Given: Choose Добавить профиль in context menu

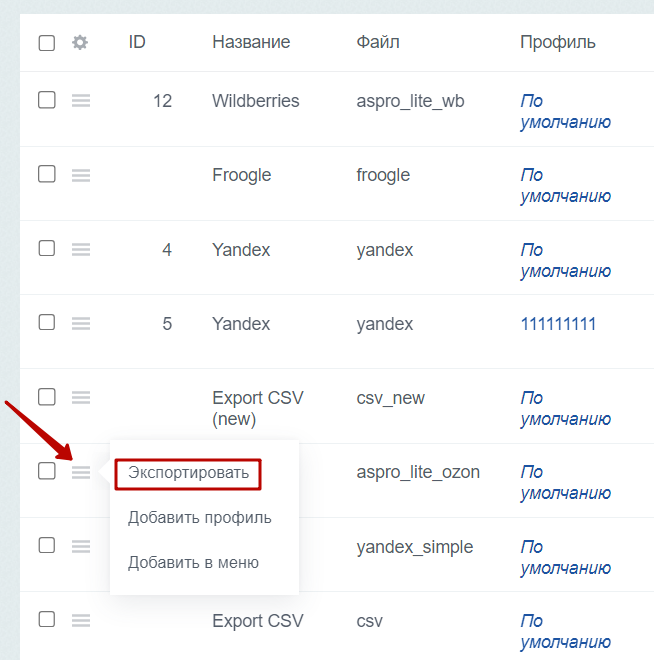Looking at the screenshot, I should click(x=200, y=518).
